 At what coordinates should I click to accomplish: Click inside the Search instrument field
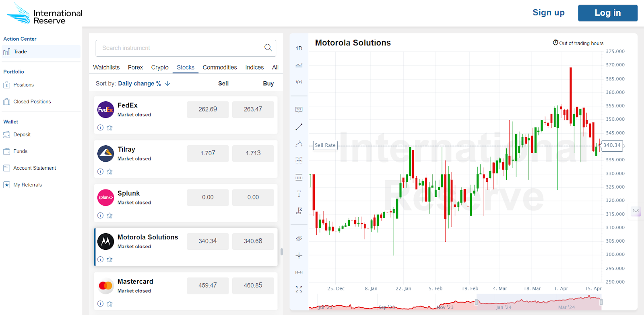186,48
